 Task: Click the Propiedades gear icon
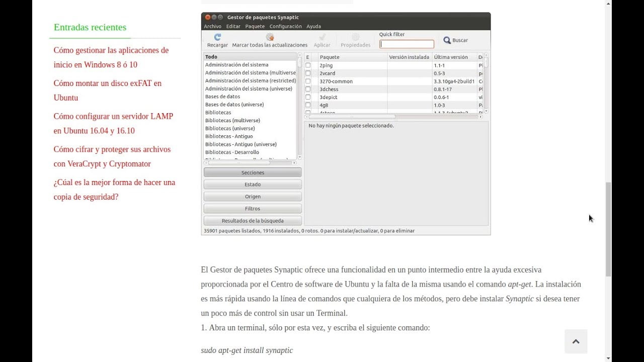[x=356, y=37]
